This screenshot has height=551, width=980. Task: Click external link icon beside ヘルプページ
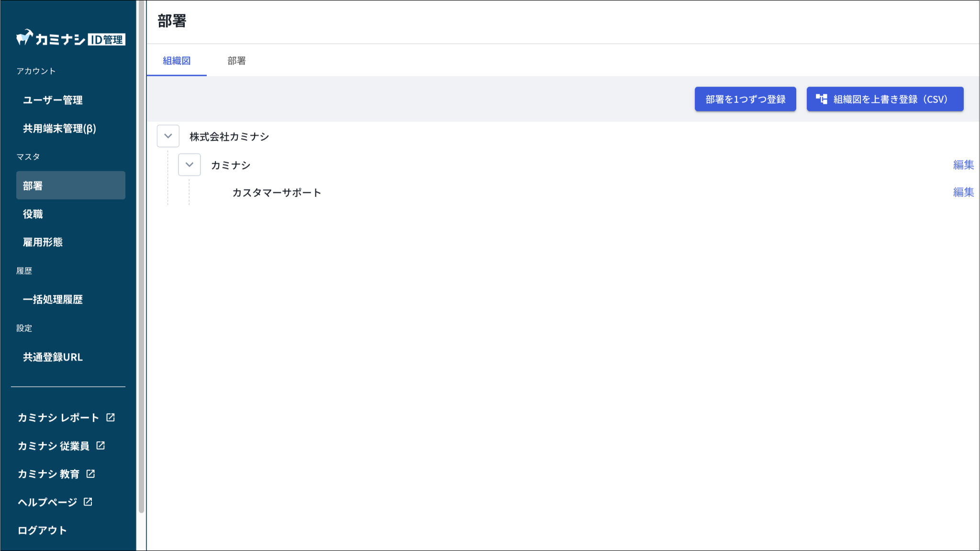(x=88, y=502)
